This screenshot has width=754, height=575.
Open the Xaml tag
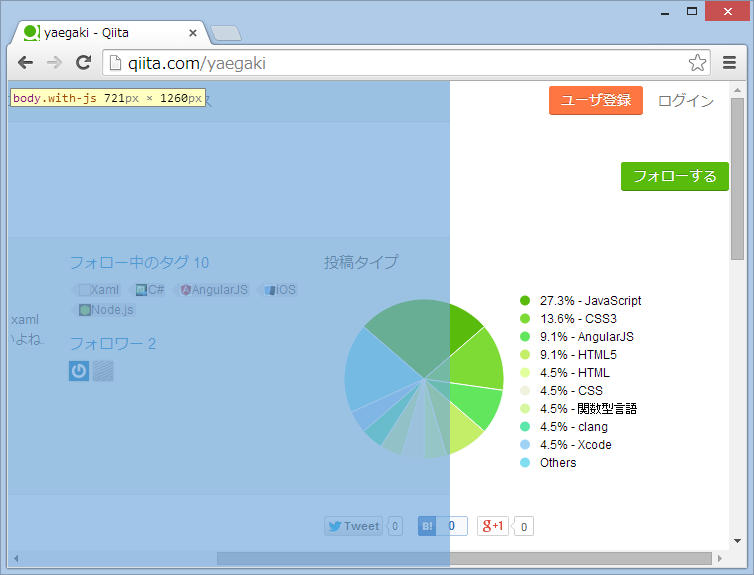96,290
